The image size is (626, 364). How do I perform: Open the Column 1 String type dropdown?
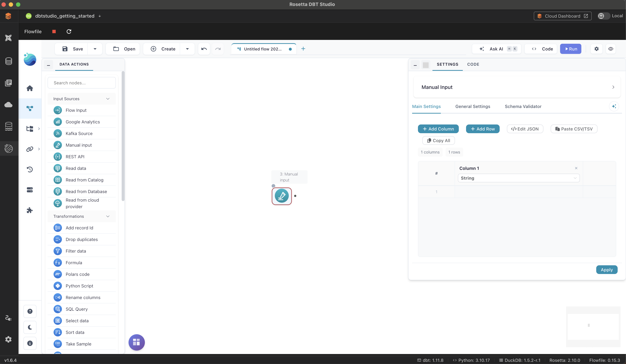(519, 178)
